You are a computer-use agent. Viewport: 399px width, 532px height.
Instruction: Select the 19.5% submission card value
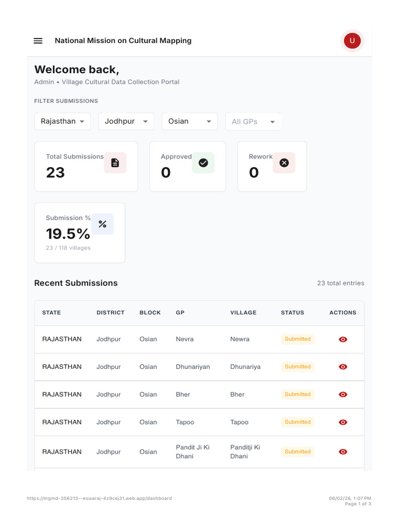(68, 234)
